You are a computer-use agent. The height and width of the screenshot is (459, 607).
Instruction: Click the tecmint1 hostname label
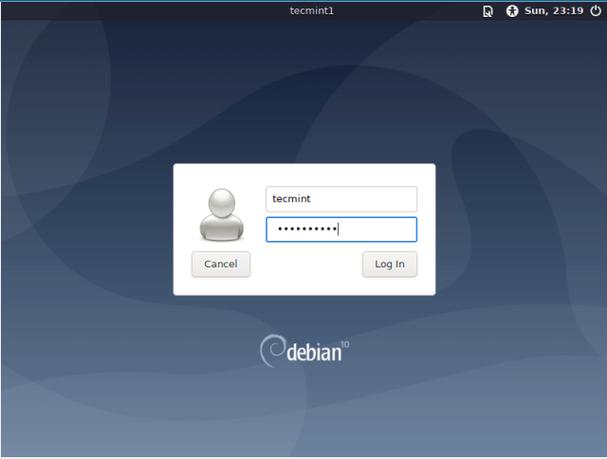pos(312,11)
